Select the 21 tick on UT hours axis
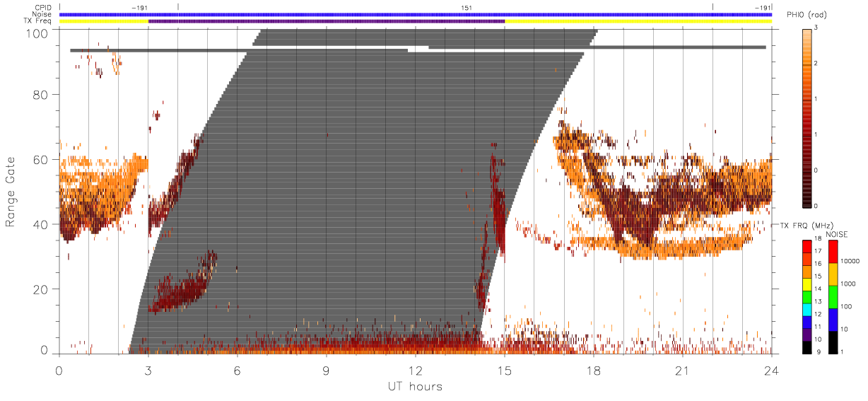This screenshot has width=868, height=401. point(682,370)
